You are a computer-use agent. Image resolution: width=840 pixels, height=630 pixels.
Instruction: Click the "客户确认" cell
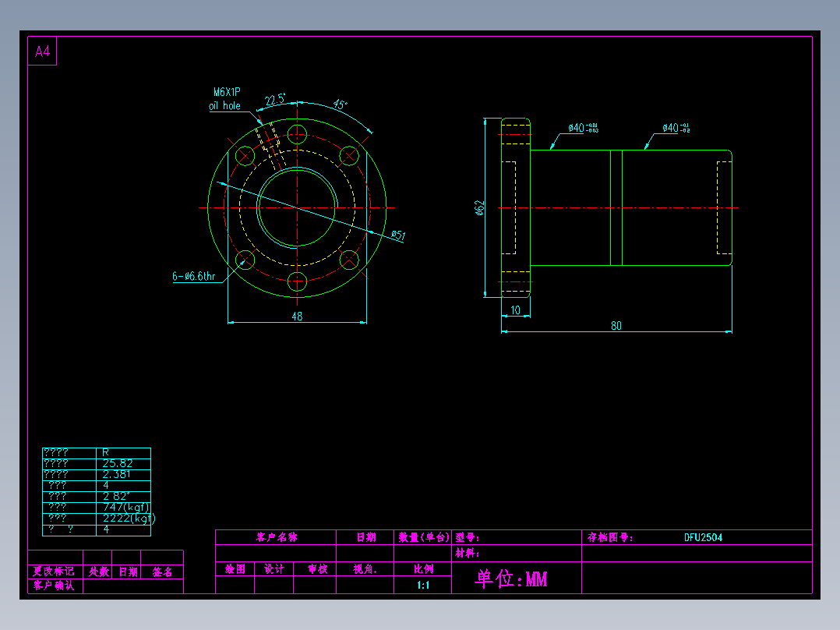click(x=54, y=585)
